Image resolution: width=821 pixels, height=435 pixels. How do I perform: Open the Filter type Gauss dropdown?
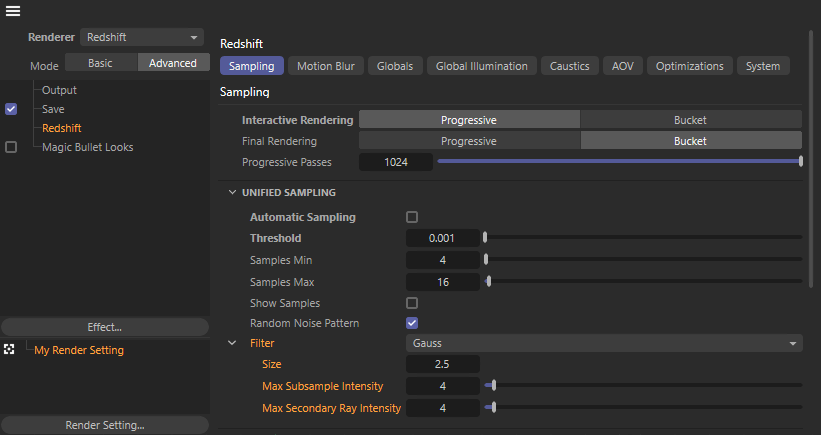pyautogui.click(x=604, y=343)
